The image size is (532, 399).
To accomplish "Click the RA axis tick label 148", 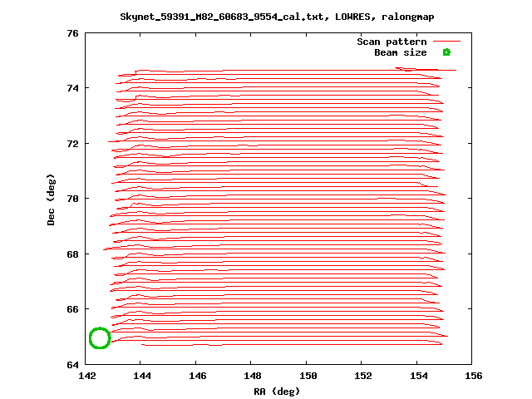I will pos(253,376).
